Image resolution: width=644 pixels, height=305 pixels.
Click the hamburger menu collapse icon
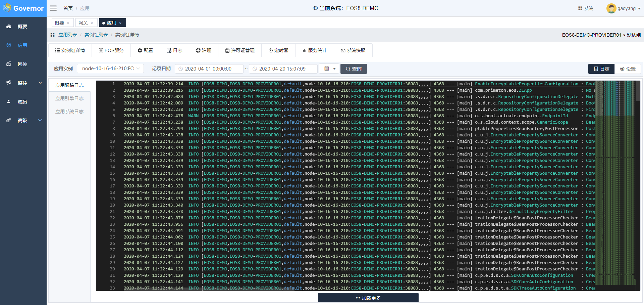53,8
